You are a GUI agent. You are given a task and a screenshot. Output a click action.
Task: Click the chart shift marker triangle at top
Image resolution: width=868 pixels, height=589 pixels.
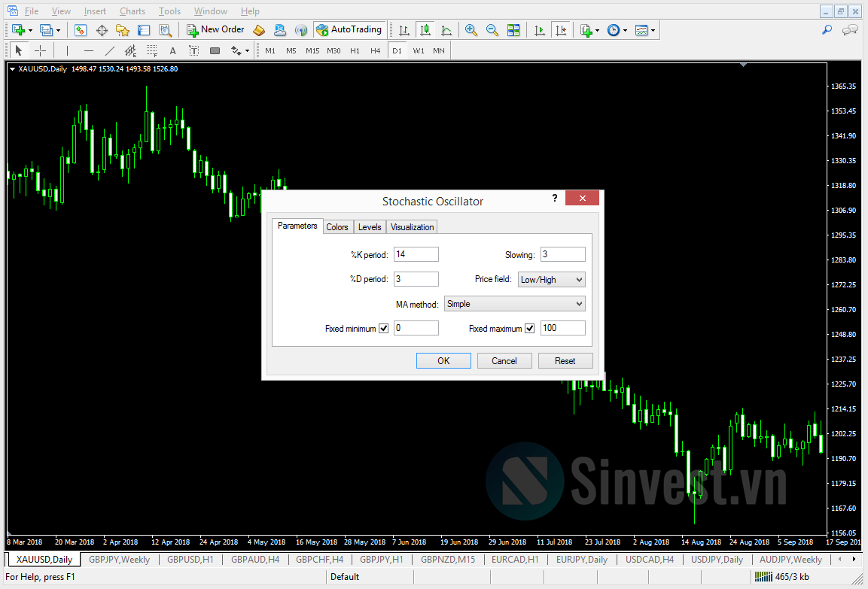click(x=744, y=65)
